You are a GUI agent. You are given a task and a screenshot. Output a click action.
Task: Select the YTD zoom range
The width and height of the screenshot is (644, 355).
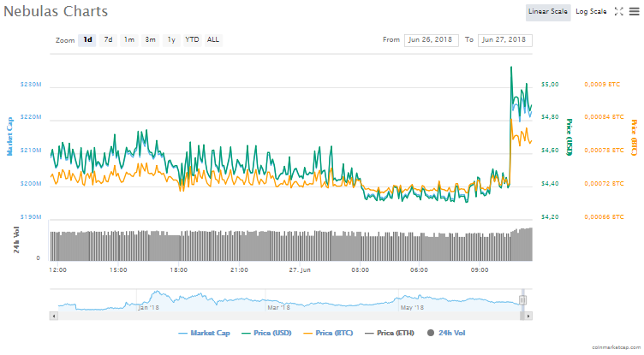pos(192,40)
